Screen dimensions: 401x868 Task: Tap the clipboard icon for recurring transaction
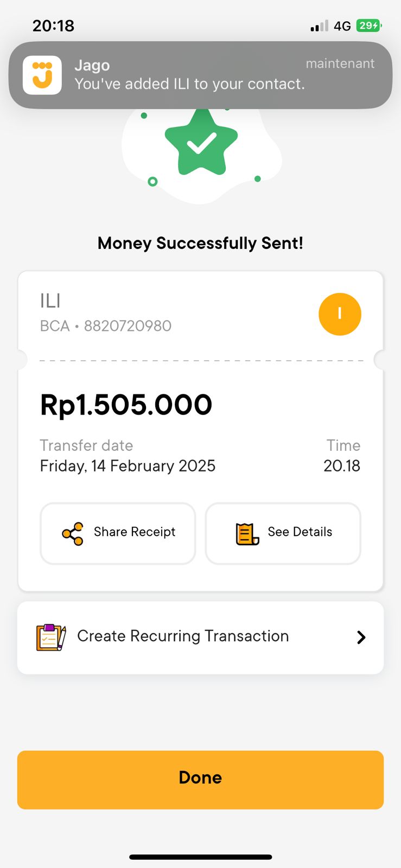click(x=51, y=637)
